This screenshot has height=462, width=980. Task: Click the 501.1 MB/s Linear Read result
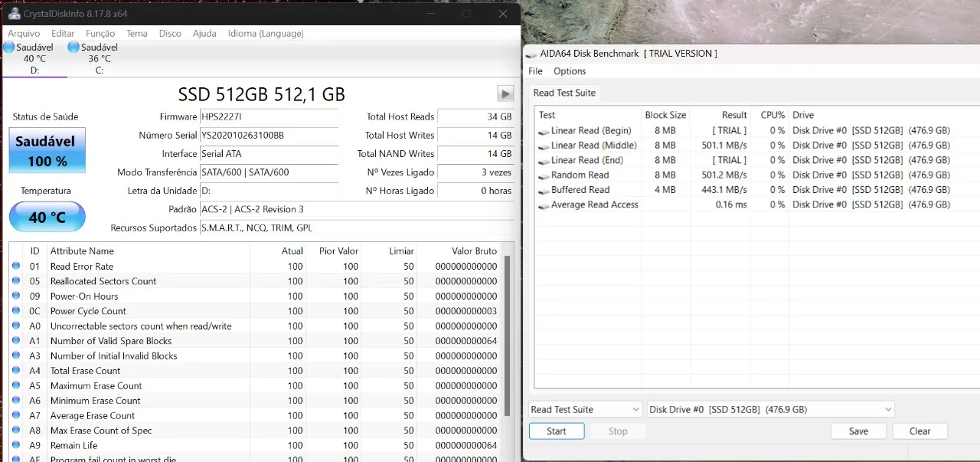point(724,146)
